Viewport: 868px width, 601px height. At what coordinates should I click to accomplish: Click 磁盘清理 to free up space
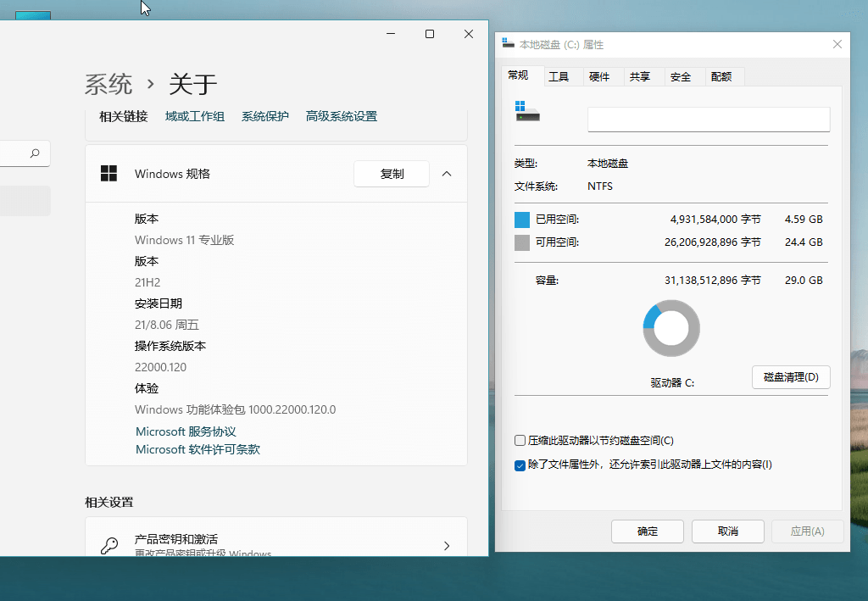coord(791,377)
